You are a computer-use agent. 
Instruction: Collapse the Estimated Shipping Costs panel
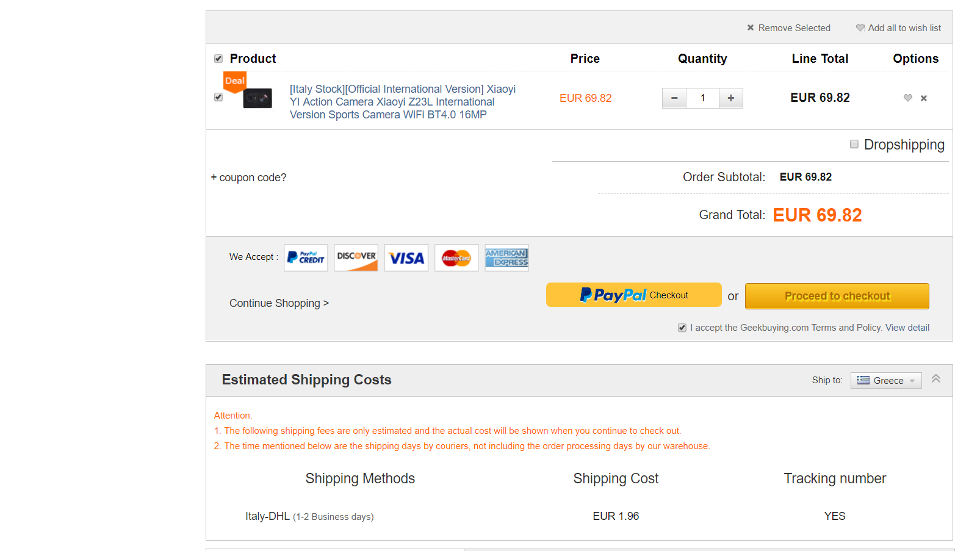[936, 379]
